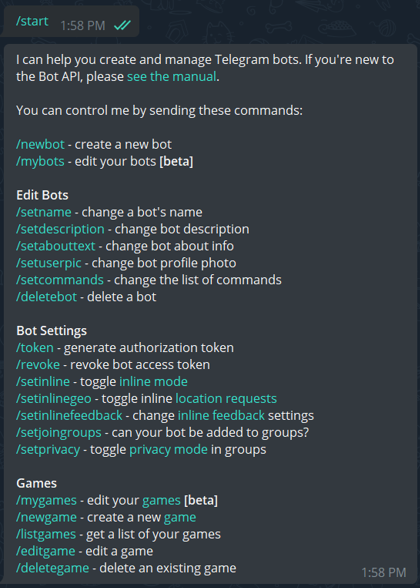Open the 'privacy mode' link

click(168, 449)
